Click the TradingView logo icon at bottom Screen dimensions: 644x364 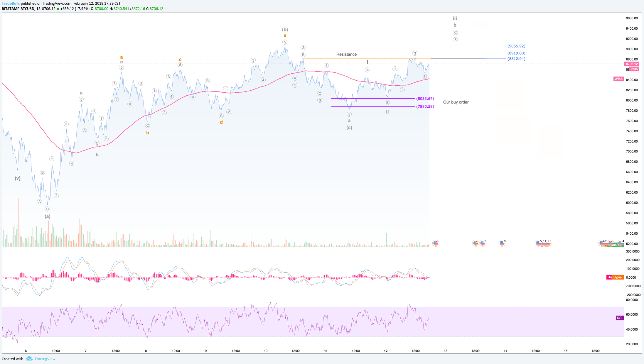[x=29, y=358]
